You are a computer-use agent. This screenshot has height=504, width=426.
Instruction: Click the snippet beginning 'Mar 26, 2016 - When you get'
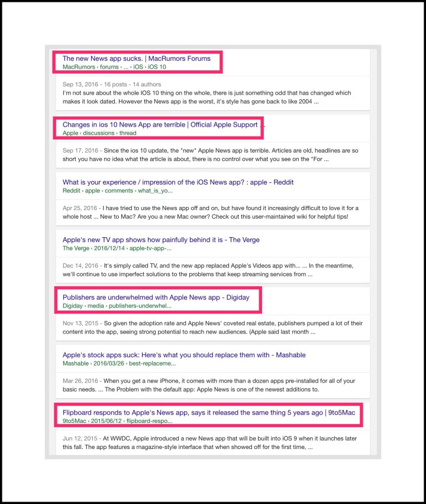click(209, 385)
